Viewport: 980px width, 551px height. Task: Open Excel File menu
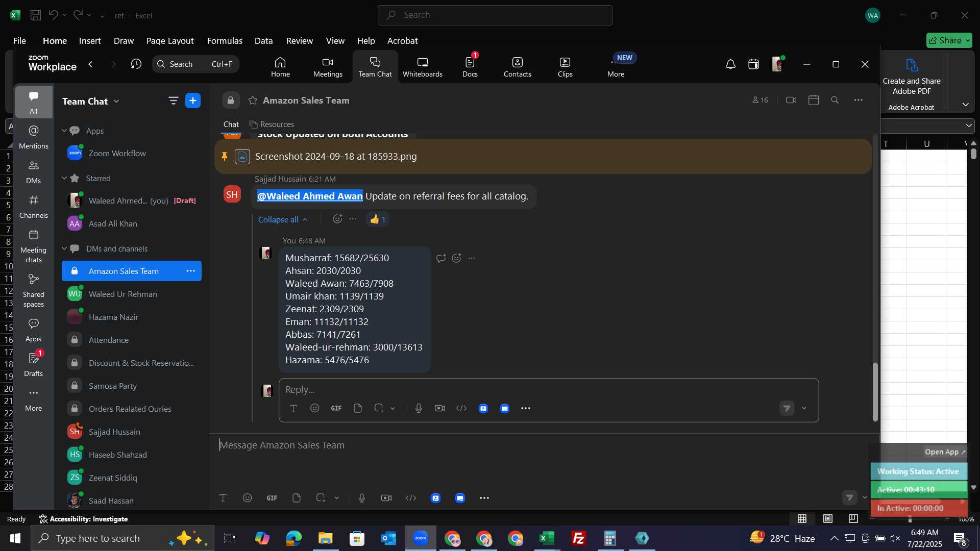pyautogui.click(x=19, y=41)
